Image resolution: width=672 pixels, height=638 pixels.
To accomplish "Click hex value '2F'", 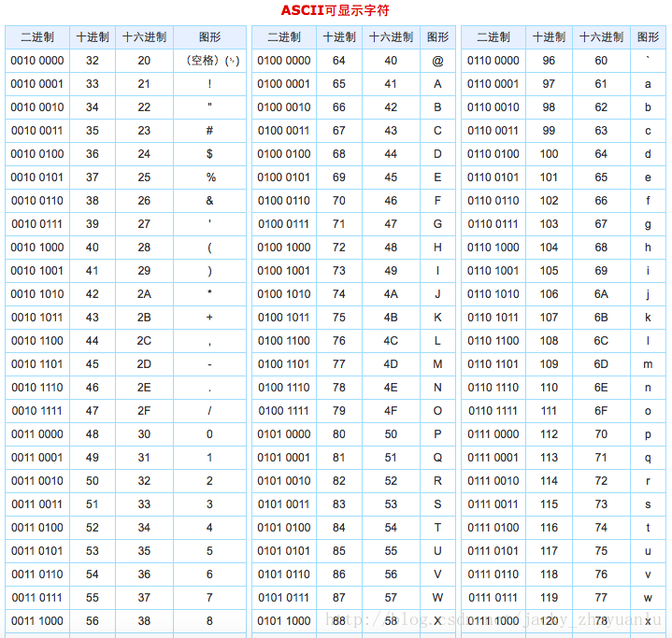I will pyautogui.click(x=144, y=410).
